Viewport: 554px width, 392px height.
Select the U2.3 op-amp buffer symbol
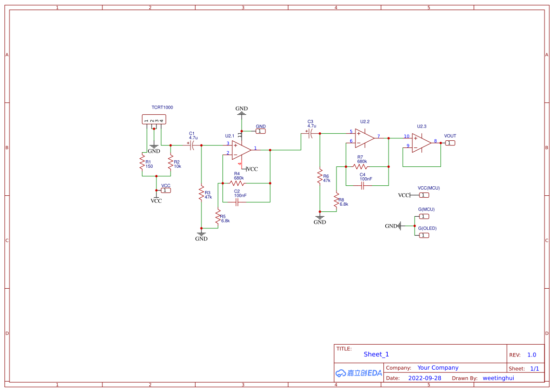coord(421,142)
